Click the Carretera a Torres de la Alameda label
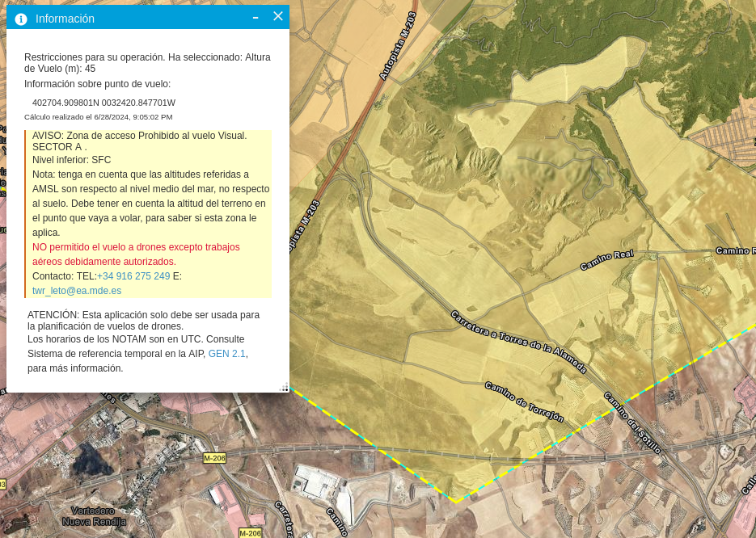The image size is (756, 538). (518, 342)
